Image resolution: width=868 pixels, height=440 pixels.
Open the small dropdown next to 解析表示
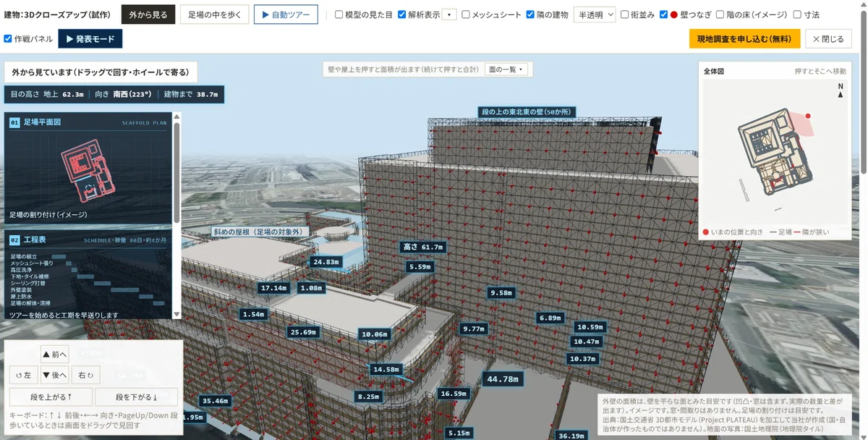[448, 14]
